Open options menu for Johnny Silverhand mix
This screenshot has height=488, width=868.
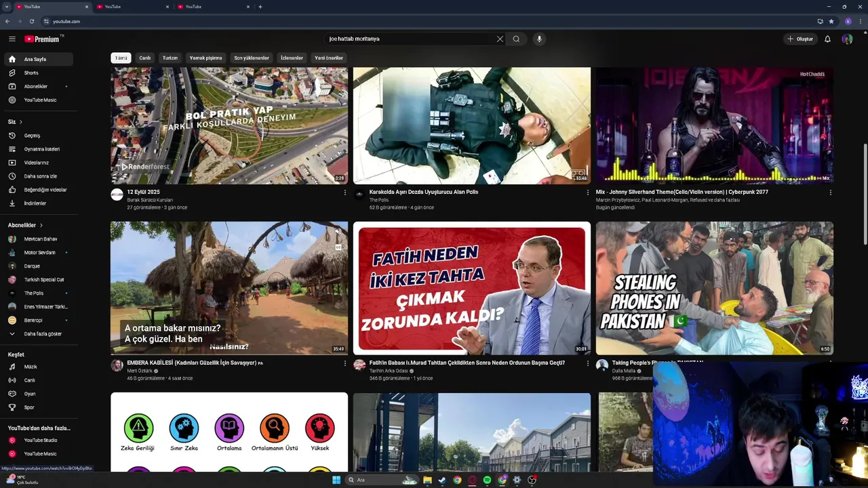(830, 192)
